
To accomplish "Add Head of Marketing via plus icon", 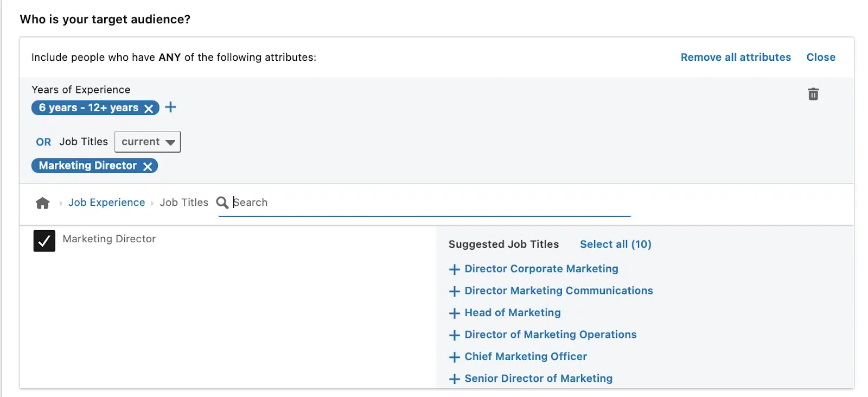I will [455, 313].
